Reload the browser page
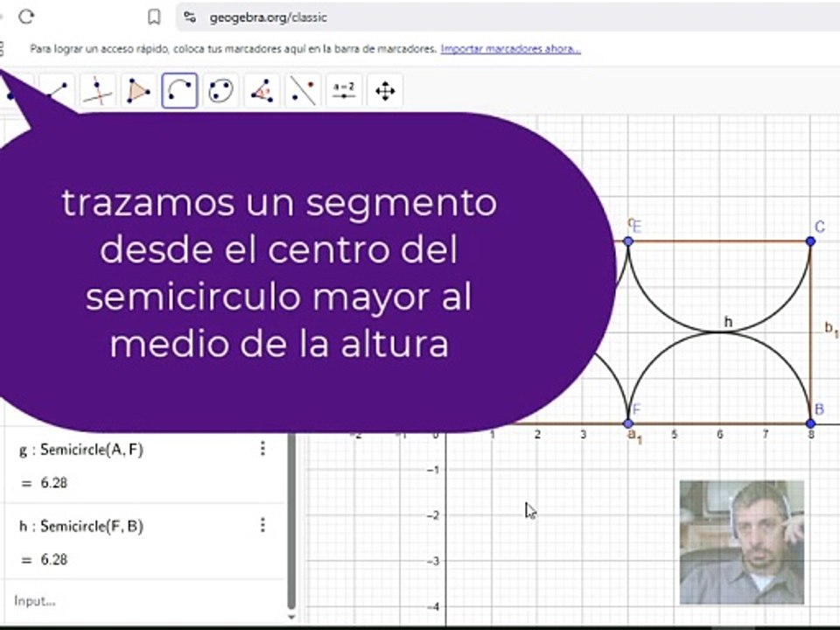The image size is (840, 630). 26,17
